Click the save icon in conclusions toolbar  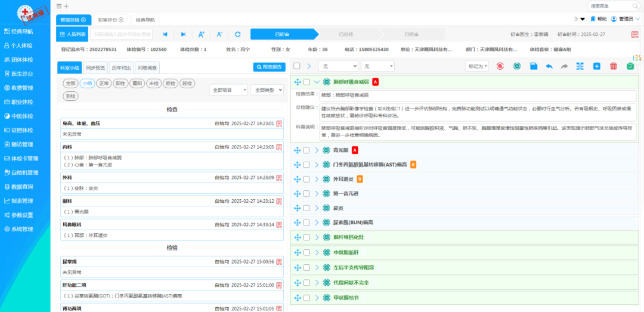coord(533,66)
